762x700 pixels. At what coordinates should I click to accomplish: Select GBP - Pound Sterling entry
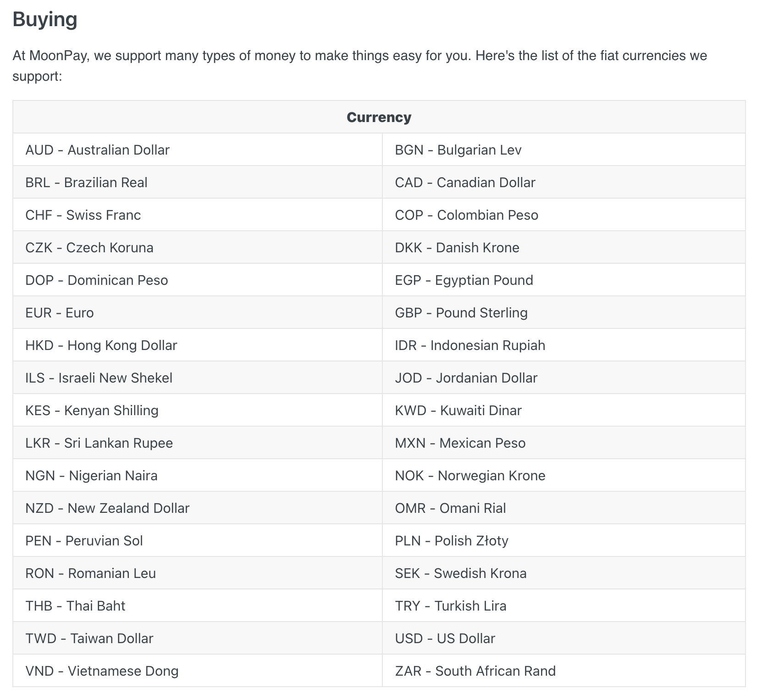point(564,312)
